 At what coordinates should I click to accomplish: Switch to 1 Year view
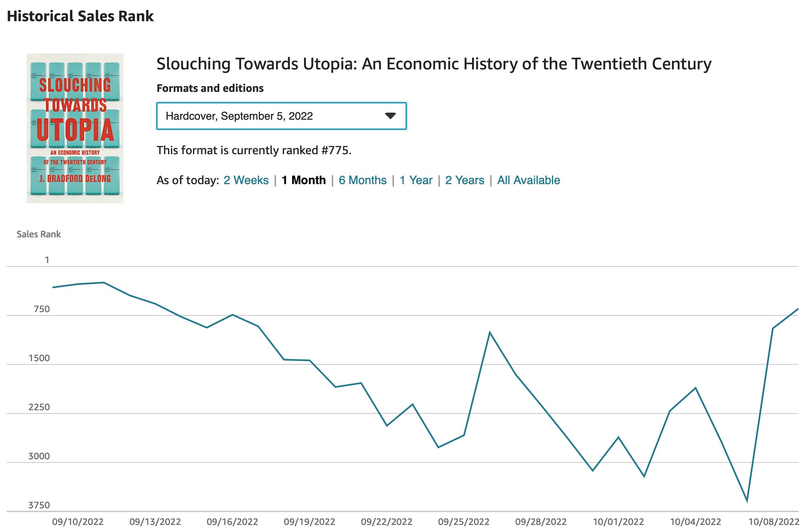(x=416, y=180)
